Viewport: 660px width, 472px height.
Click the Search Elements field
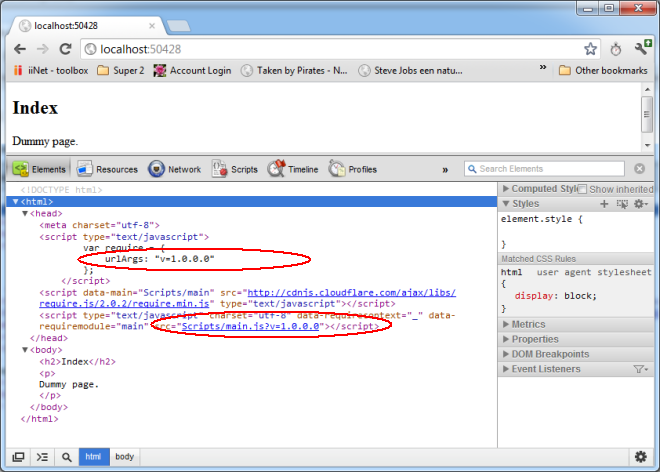tap(544, 169)
